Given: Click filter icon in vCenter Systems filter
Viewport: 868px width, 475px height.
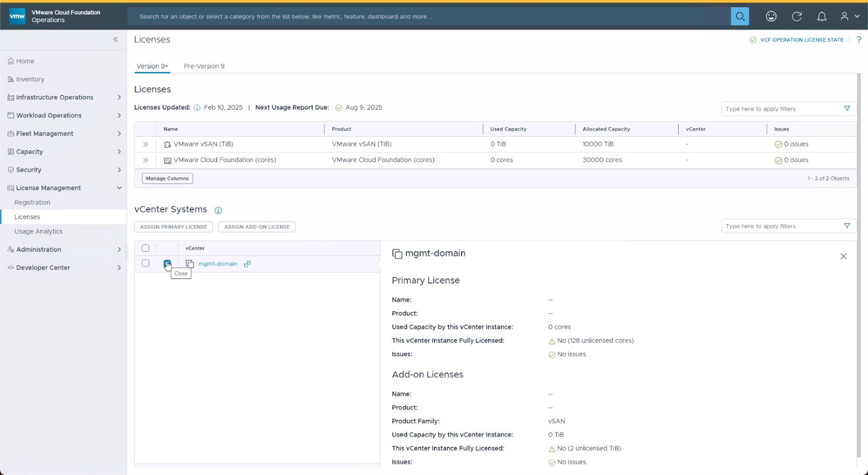Looking at the screenshot, I should pos(847,226).
